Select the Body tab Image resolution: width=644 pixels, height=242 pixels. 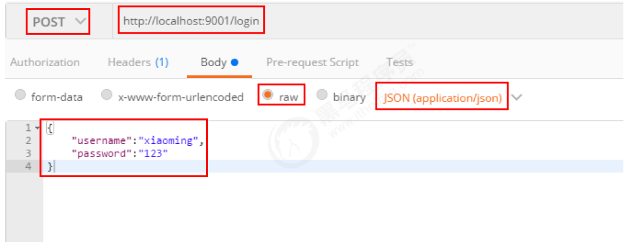(x=219, y=62)
